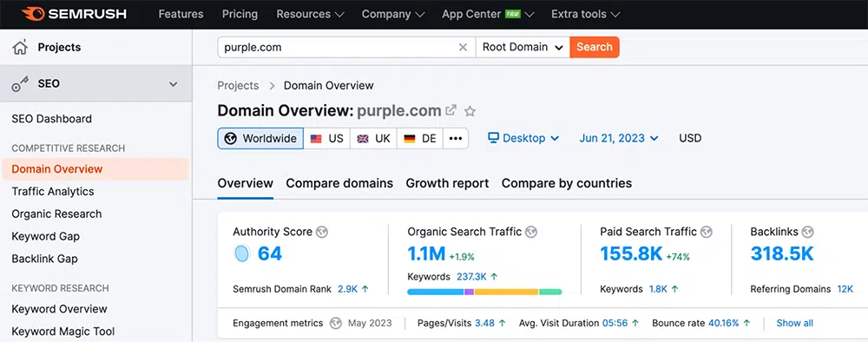The height and width of the screenshot is (342, 868).
Task: Open purple.com via external link icon
Action: (451, 110)
